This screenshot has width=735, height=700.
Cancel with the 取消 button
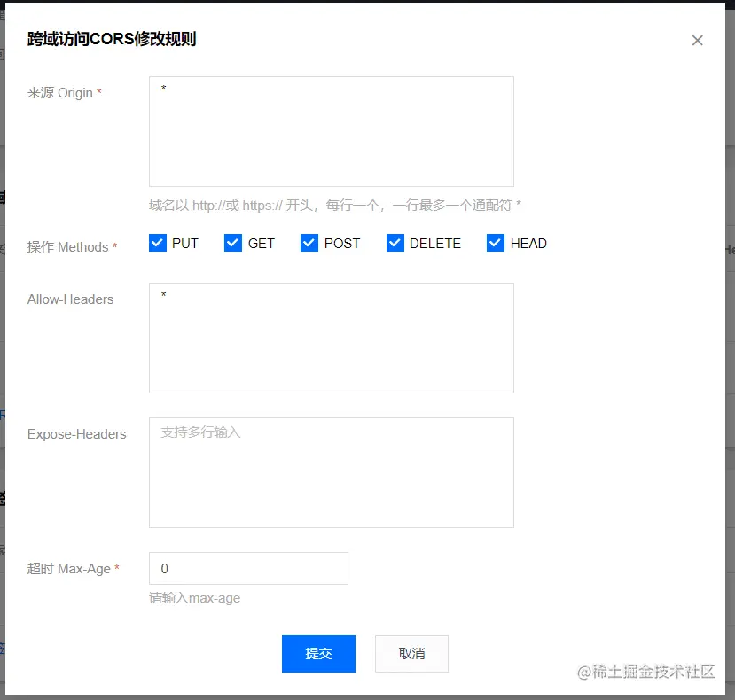point(411,654)
